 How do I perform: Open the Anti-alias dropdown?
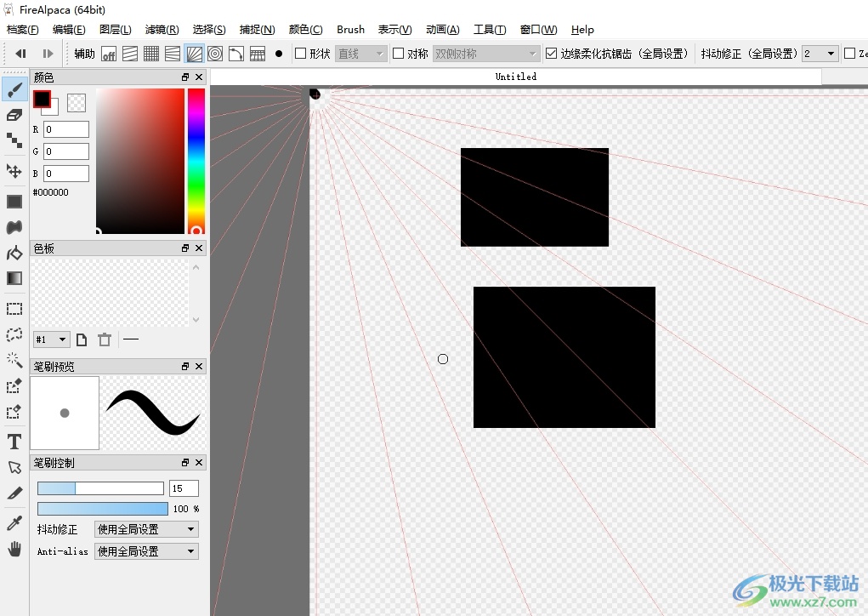tap(146, 551)
